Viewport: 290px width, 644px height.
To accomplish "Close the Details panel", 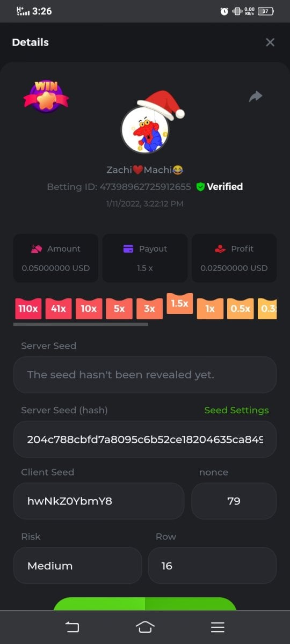I will 270,42.
